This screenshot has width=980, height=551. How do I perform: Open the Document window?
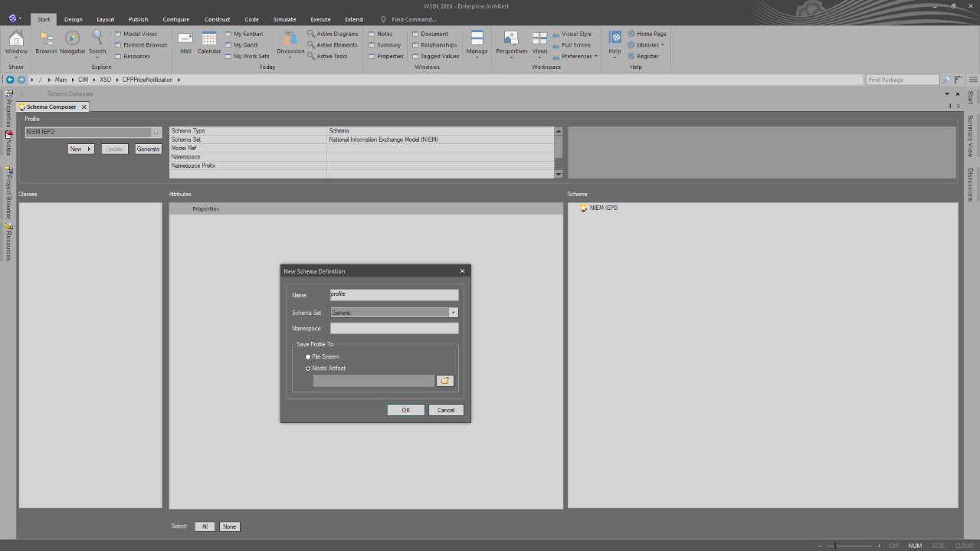(x=430, y=34)
